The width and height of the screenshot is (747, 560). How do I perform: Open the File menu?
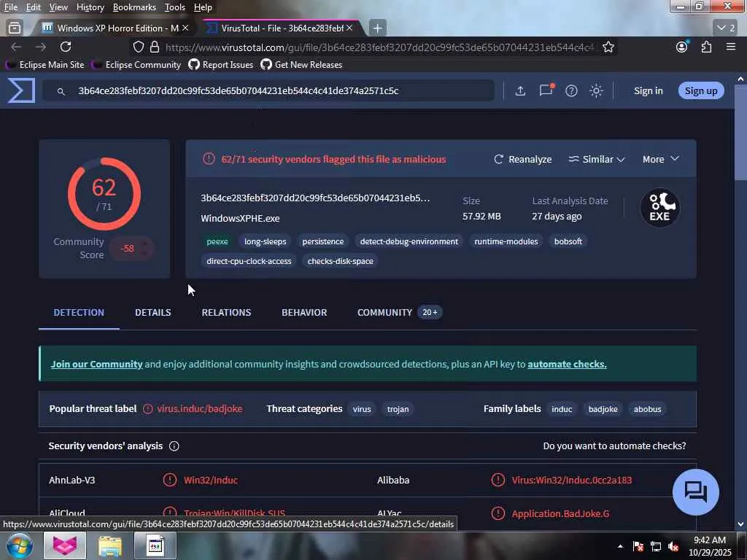tap(10, 7)
